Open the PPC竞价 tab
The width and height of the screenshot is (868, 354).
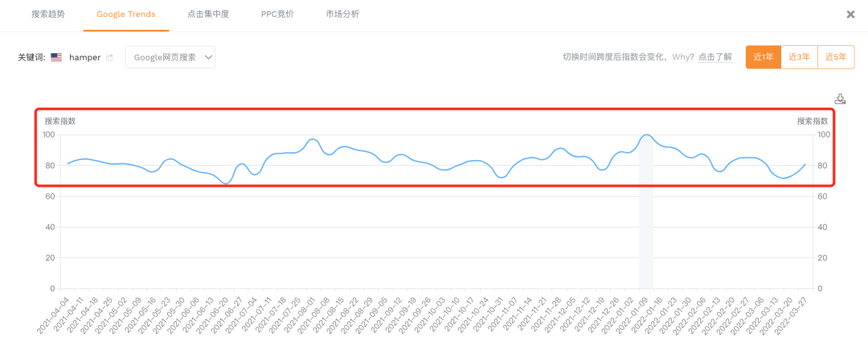tap(277, 14)
